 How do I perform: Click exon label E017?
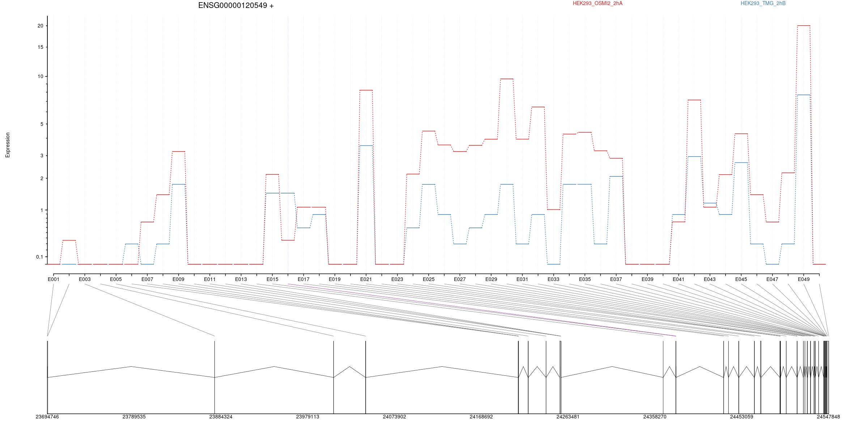pyautogui.click(x=303, y=279)
